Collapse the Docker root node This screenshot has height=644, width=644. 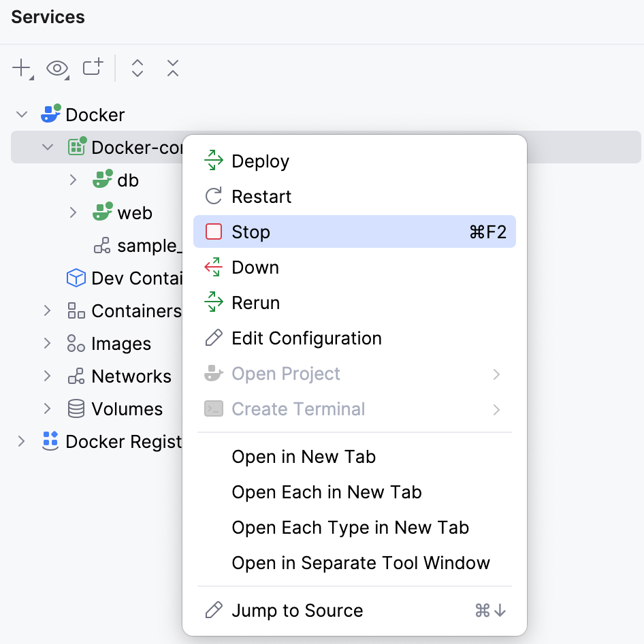pyautogui.click(x=21, y=114)
